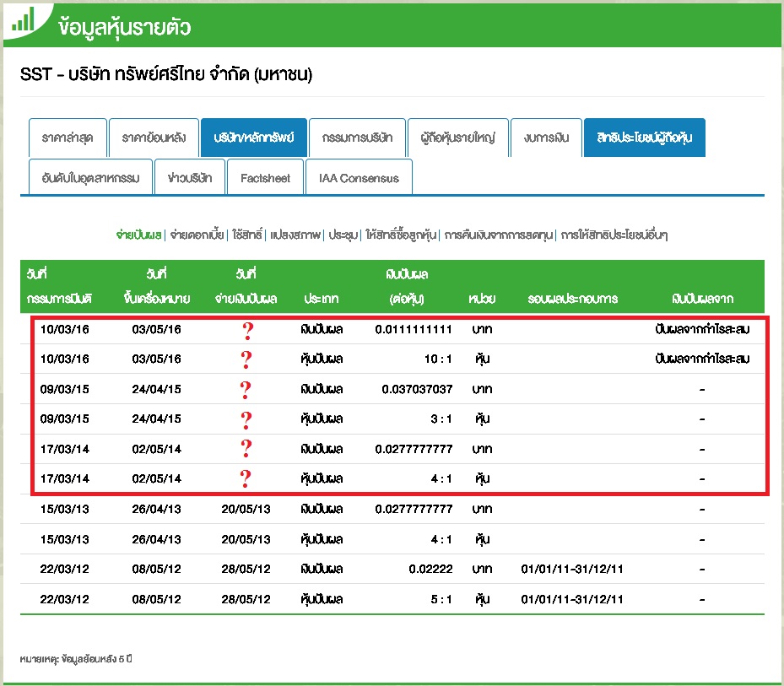The width and height of the screenshot is (784, 686).
Task: Click 4 : 1 in the 15/03/13 row
Action: pyautogui.click(x=441, y=539)
